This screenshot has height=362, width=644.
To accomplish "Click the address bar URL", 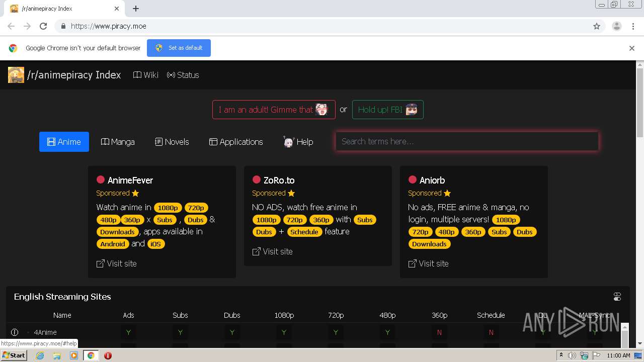I will coord(109,26).
